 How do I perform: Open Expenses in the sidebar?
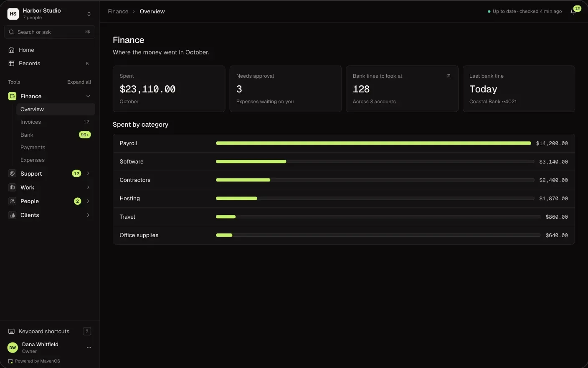click(56, 160)
